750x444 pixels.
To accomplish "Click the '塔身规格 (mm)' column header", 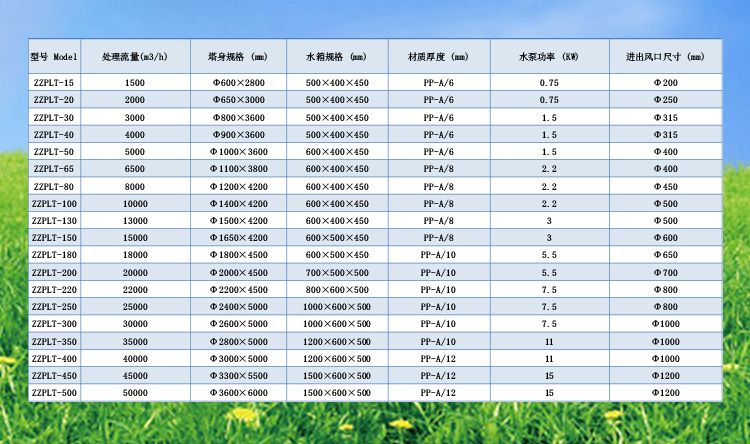I will (x=238, y=56).
